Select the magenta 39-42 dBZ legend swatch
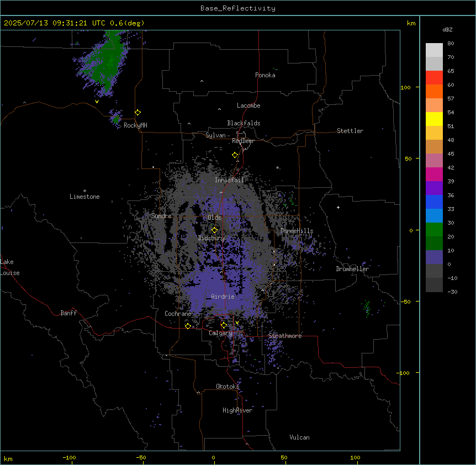Screen dimensions: 476x465 pyautogui.click(x=434, y=174)
